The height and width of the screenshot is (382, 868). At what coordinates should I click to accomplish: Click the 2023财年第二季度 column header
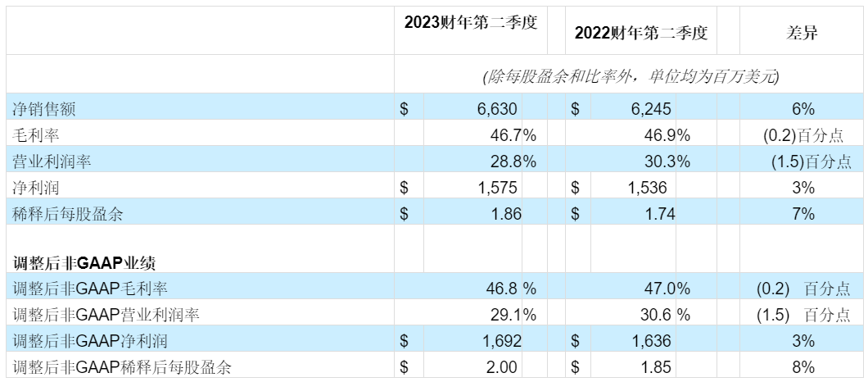[471, 23]
